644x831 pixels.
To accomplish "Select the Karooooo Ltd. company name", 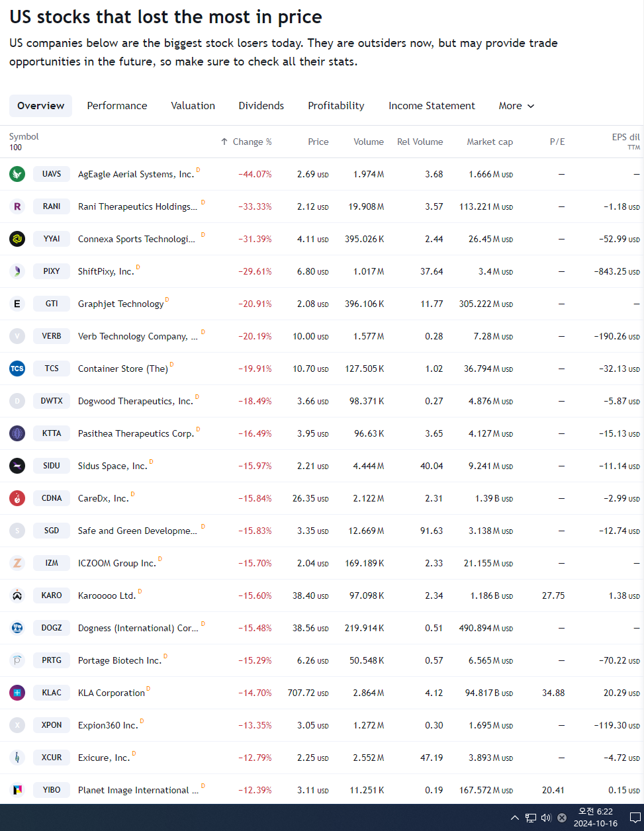I will click(107, 595).
